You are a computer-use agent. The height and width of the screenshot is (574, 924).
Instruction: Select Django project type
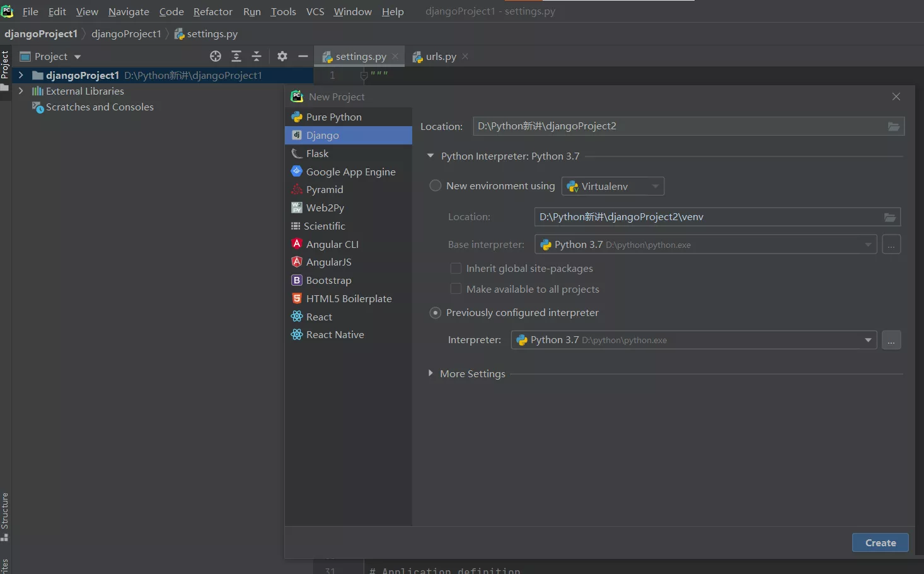point(348,135)
